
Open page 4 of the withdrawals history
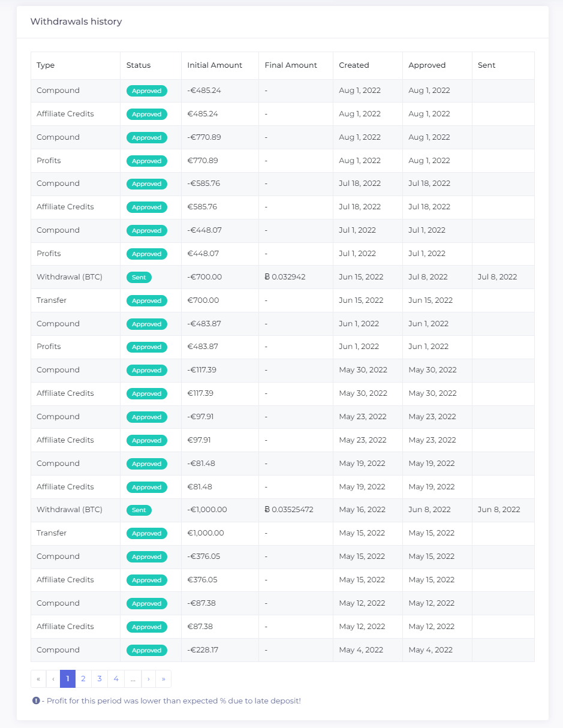coord(116,678)
